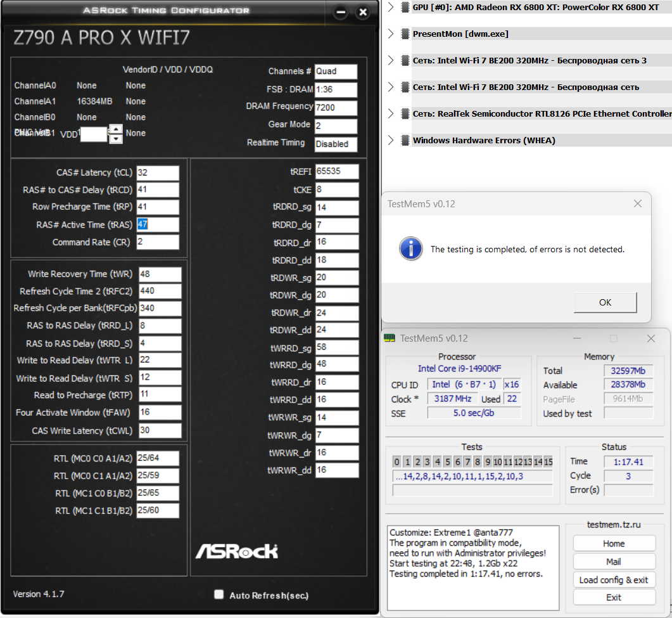
Task: Decrease the VDD value with down arrow
Action: coord(116,139)
